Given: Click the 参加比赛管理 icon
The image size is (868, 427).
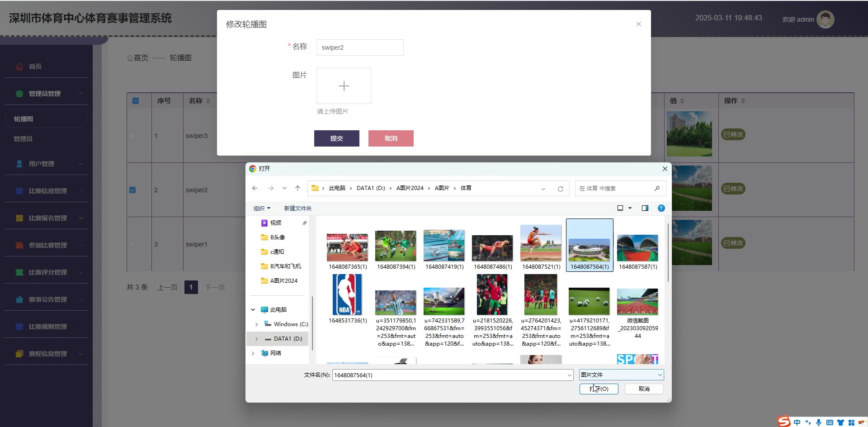Looking at the screenshot, I should 19,245.
